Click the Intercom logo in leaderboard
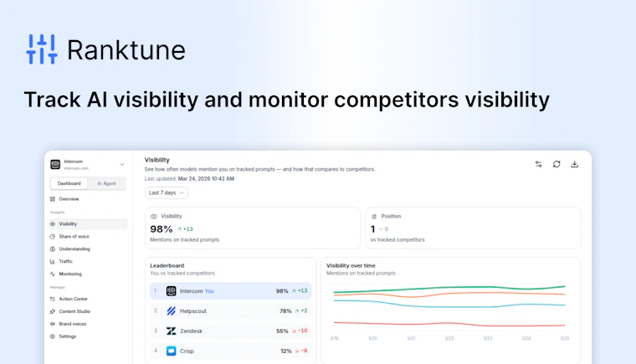The width and height of the screenshot is (636, 364). pyautogui.click(x=172, y=291)
